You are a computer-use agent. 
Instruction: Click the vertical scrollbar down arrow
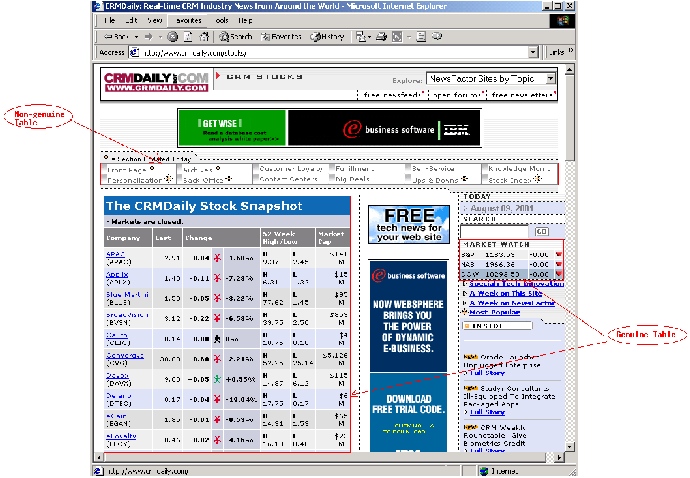point(569,447)
